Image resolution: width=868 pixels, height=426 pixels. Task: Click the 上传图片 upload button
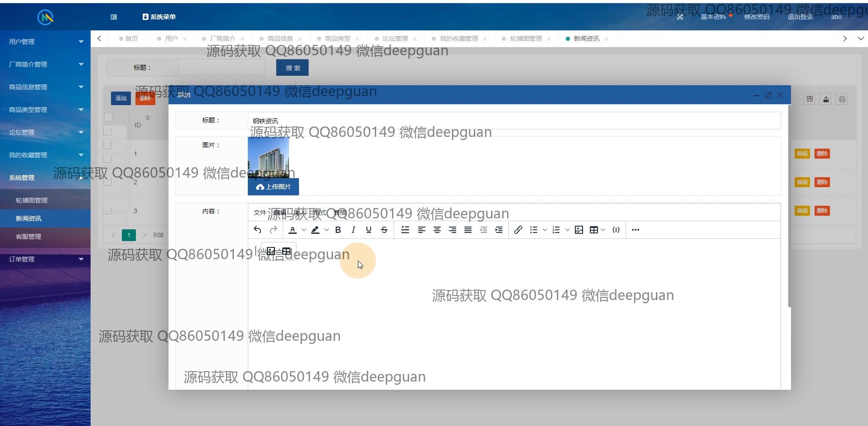(273, 187)
